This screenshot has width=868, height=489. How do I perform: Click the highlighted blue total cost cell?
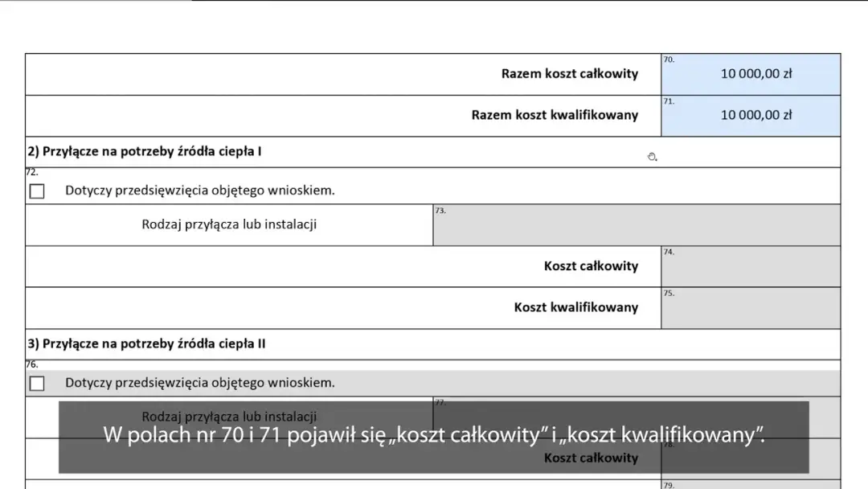click(x=751, y=74)
